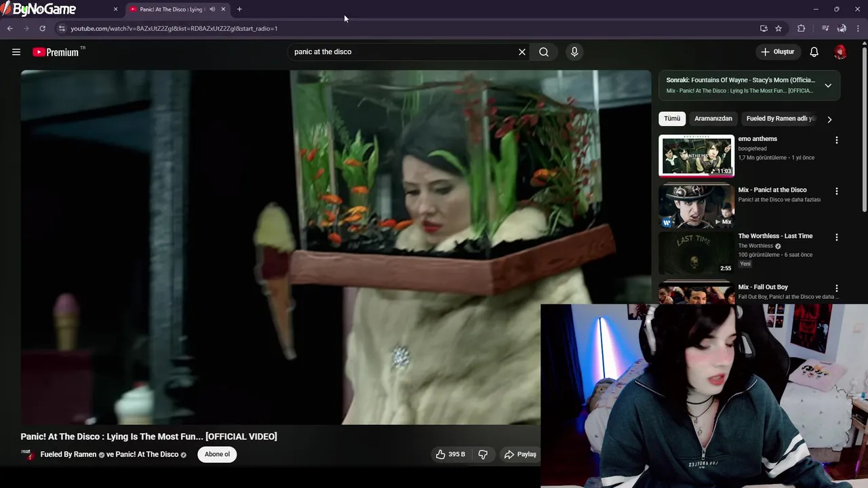Open options for Mix - Fall Out Boy
The height and width of the screenshot is (488, 868).
click(836, 288)
